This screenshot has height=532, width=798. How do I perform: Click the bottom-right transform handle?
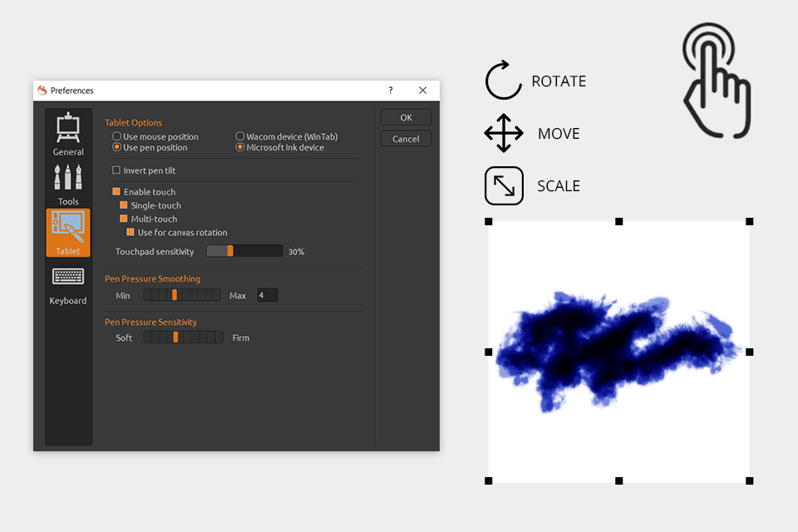click(x=749, y=480)
